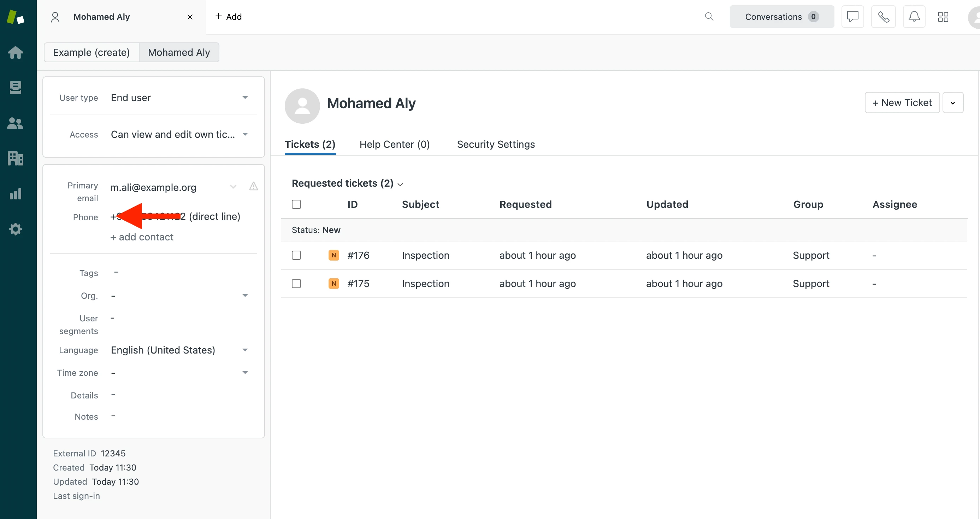980x519 pixels.
Task: Toggle the select-all tickets header checkbox
Action: tap(296, 204)
